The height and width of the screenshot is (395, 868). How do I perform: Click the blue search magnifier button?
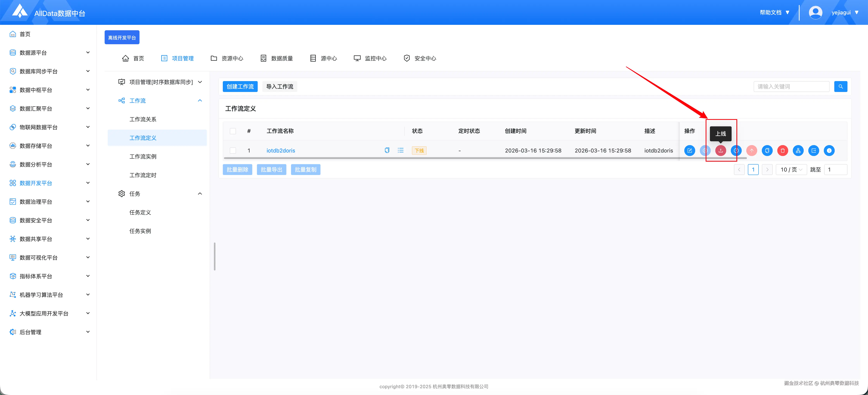[840, 87]
